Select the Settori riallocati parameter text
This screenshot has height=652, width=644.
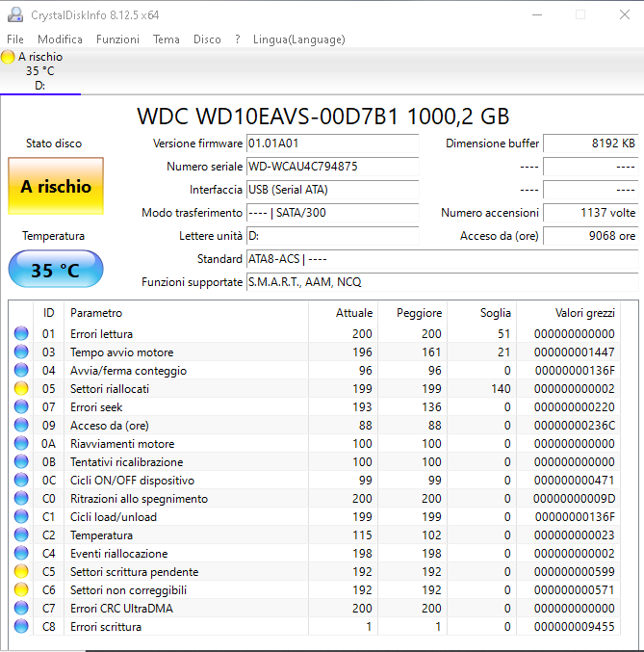click(x=110, y=389)
